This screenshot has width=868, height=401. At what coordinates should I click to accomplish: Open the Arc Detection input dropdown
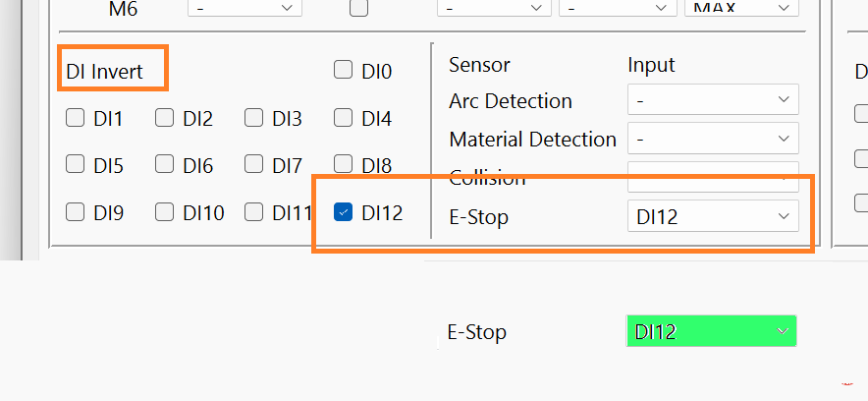point(713,100)
